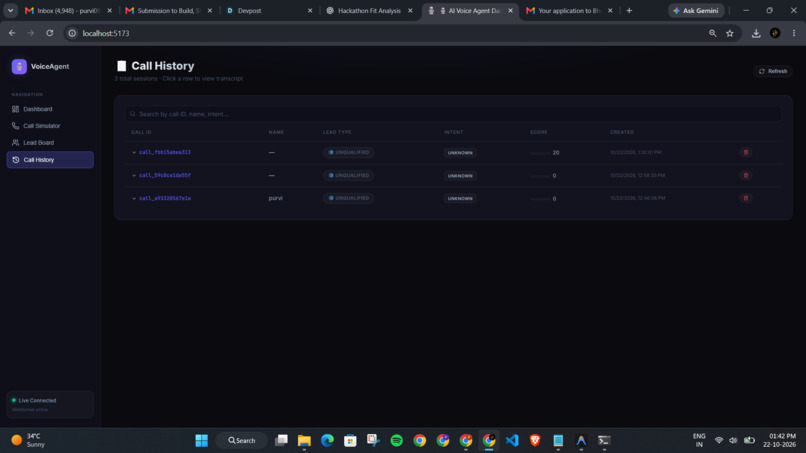Open Brave browser from the taskbar
The image size is (806, 453).
535,441
